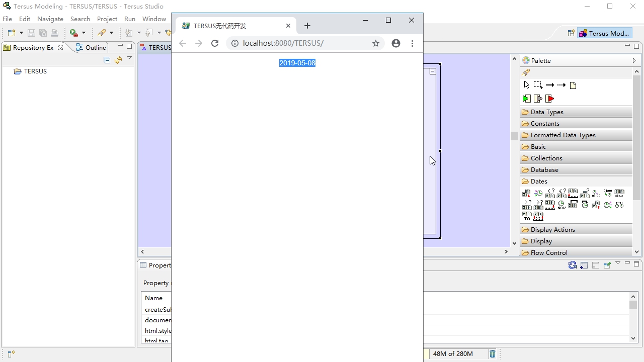Click the Print icon in the toolbar

coord(54,33)
